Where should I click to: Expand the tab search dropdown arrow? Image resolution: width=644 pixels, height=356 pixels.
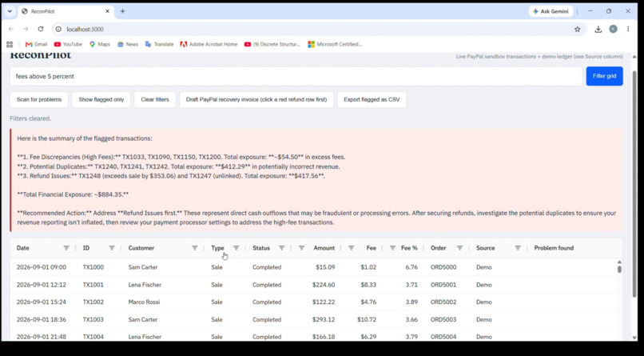point(10,11)
